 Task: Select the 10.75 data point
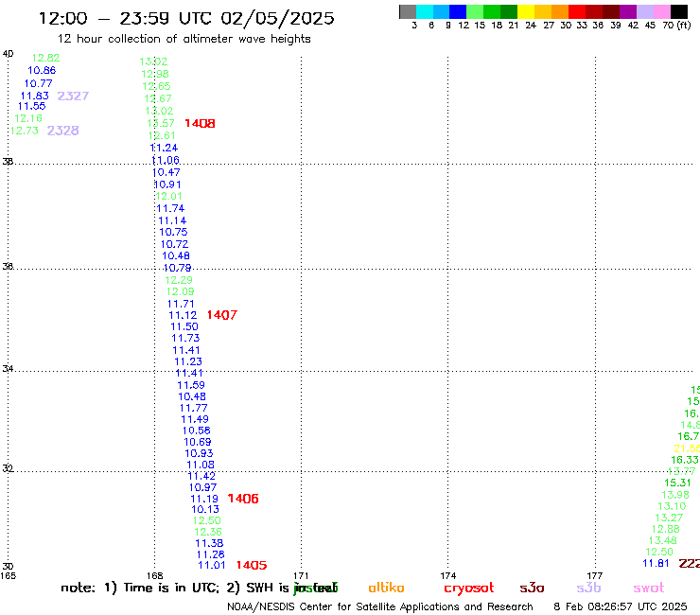[x=173, y=232]
